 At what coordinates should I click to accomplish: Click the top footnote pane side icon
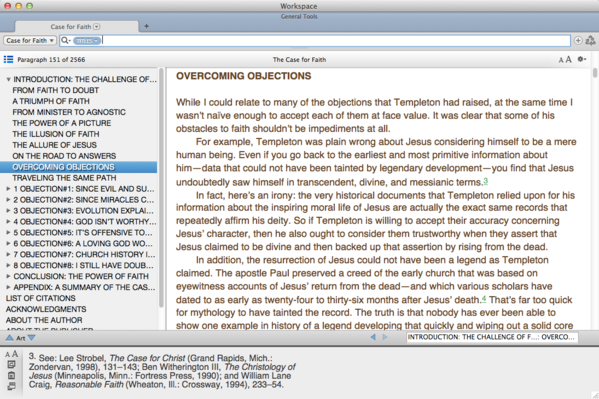tap(11, 365)
